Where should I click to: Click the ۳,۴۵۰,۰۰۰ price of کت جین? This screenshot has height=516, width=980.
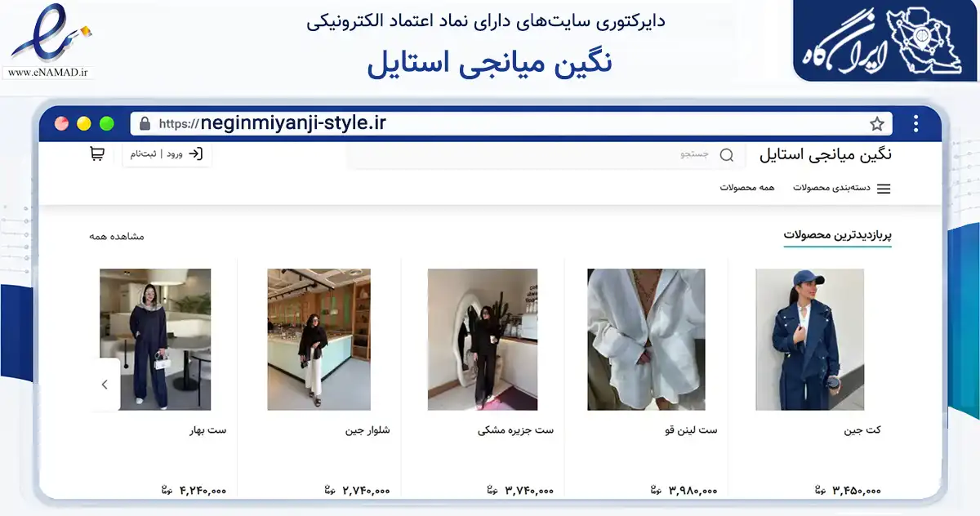coord(857,491)
